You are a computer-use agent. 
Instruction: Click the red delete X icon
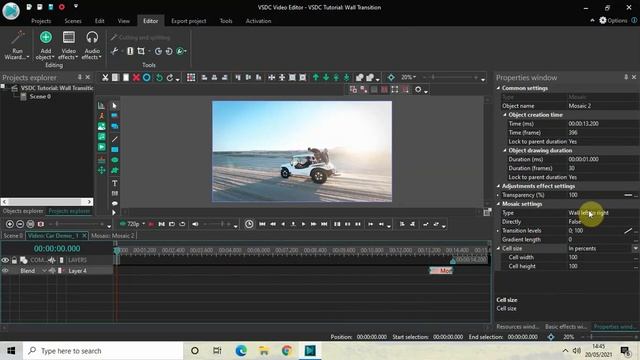click(136, 78)
